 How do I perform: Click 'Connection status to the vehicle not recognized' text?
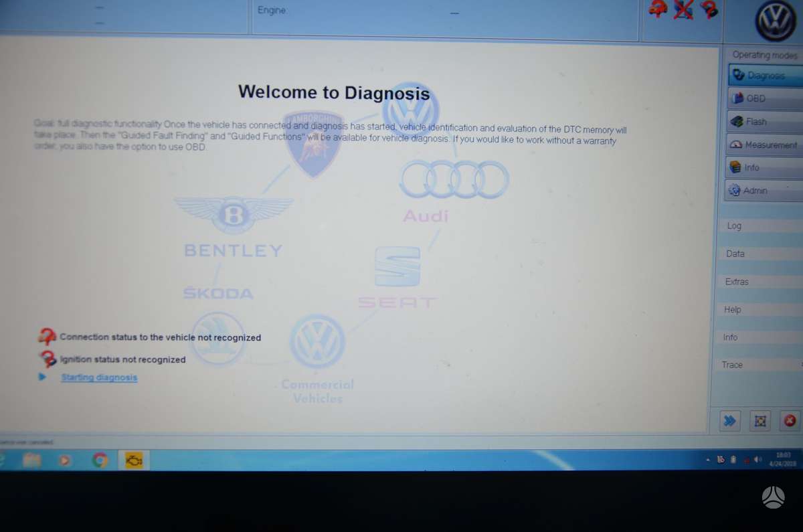[161, 337]
